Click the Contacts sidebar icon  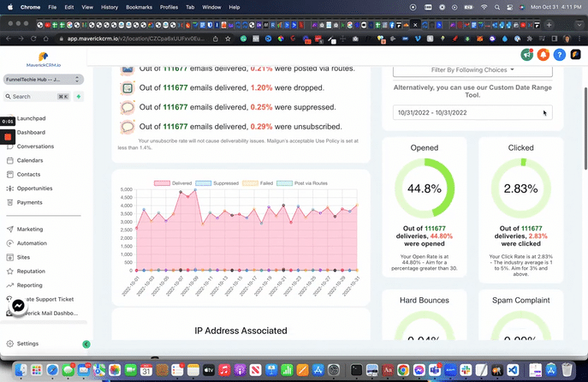coord(10,174)
